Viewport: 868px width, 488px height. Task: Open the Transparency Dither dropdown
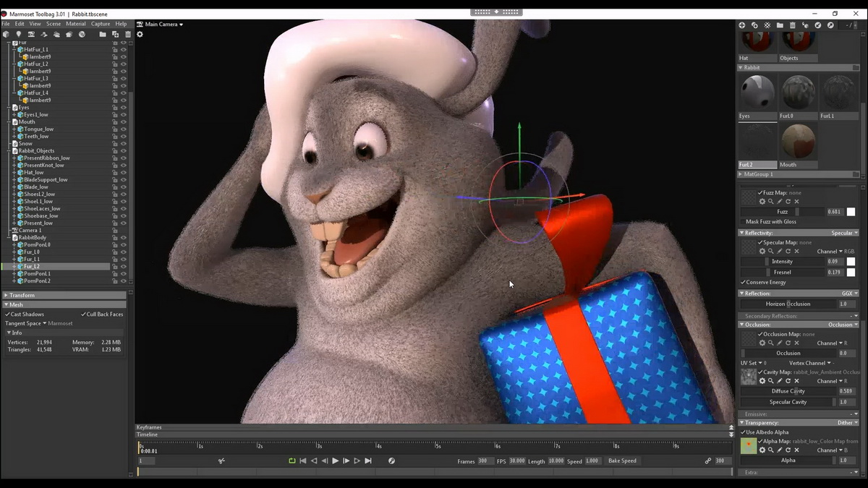click(848, 423)
